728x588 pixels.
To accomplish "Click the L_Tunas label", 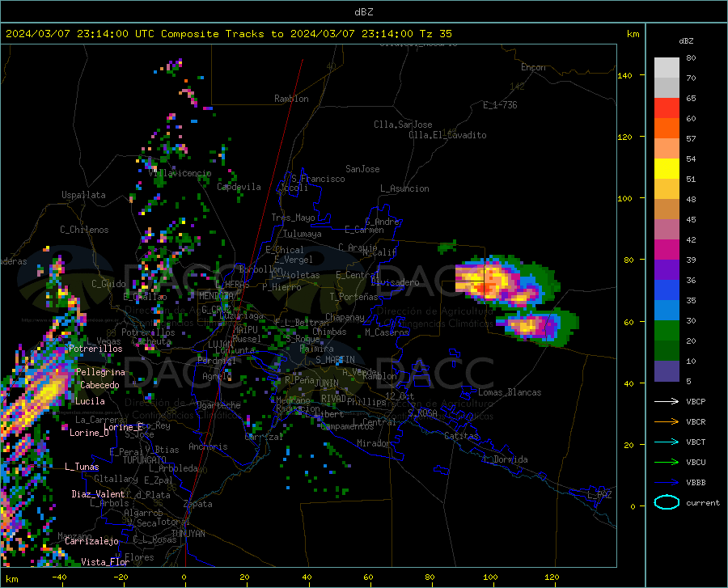I will 82,467.
